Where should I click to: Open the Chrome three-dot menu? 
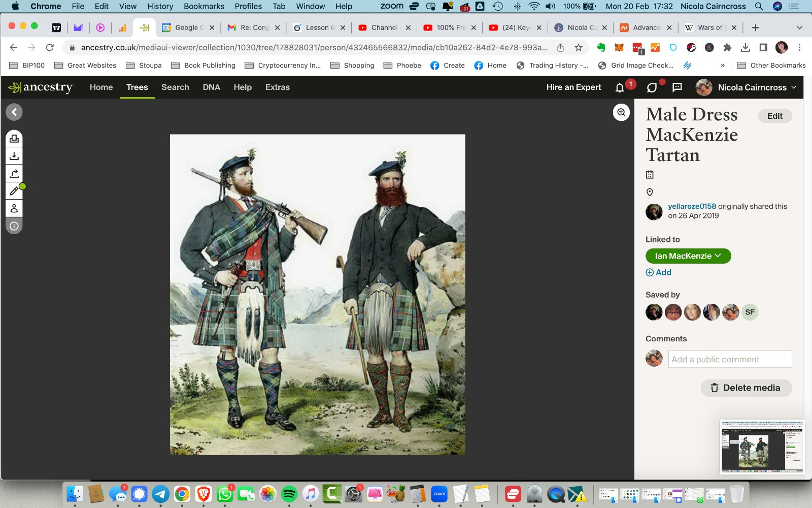tap(799, 47)
